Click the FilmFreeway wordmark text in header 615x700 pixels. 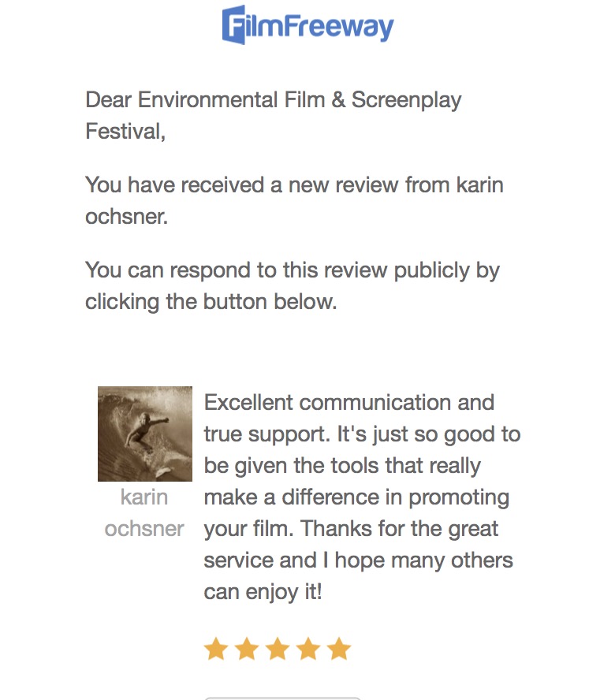321,26
